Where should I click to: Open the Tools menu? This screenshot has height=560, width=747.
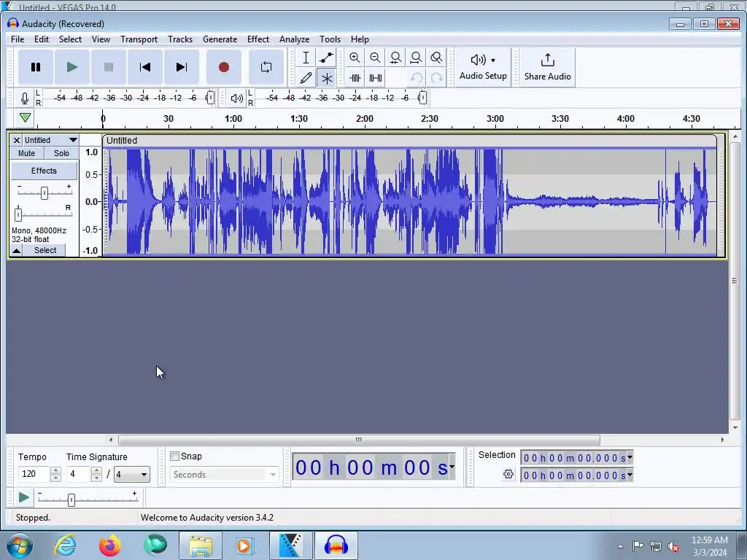(330, 39)
